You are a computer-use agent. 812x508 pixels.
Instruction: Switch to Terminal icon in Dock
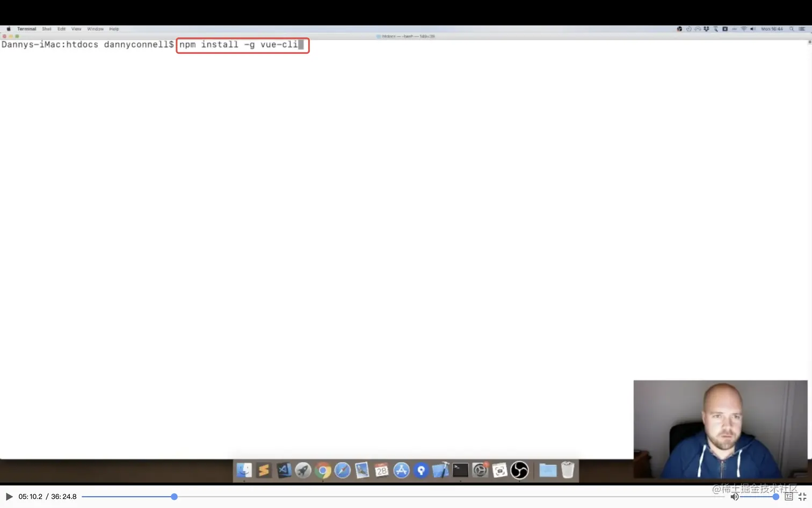(x=460, y=470)
